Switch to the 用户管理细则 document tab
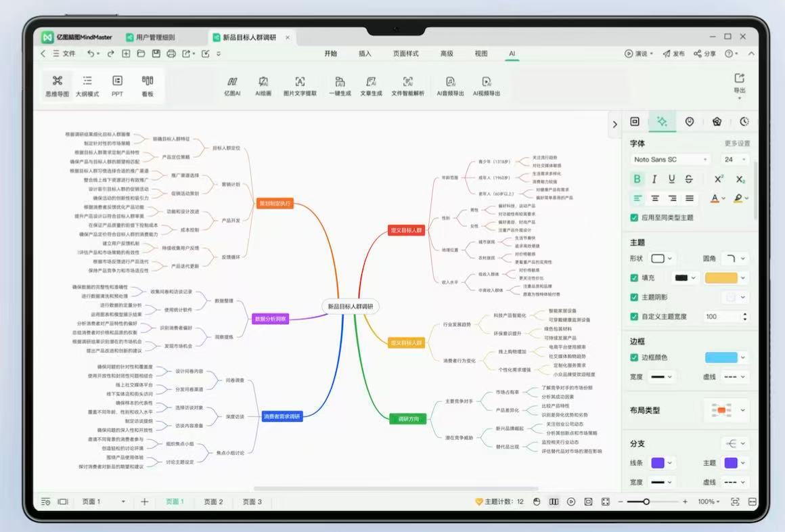This screenshot has width=785, height=532. (152, 37)
